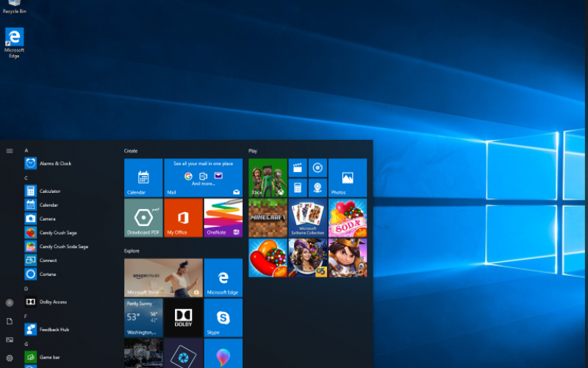
Task: Open the Microsoft Store tile
Action: (x=163, y=277)
